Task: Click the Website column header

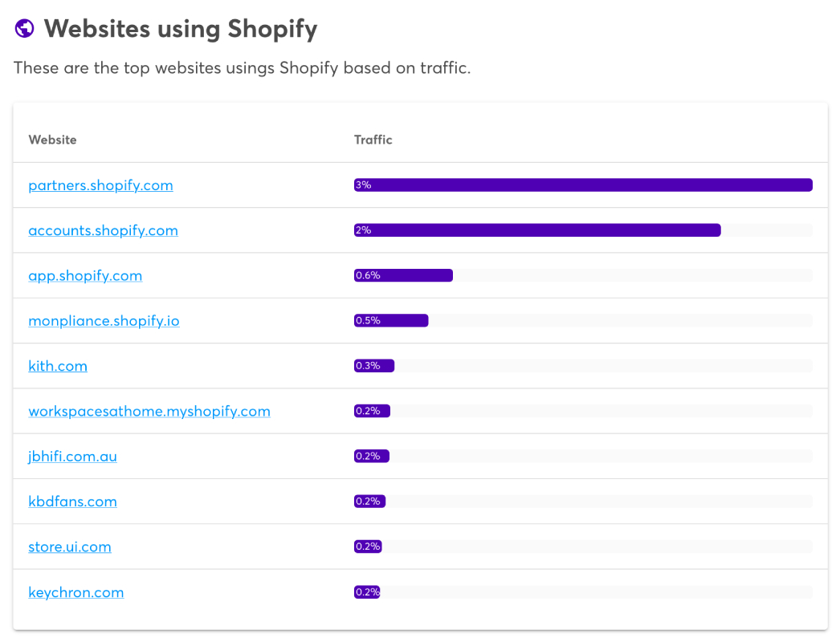Action: [52, 140]
